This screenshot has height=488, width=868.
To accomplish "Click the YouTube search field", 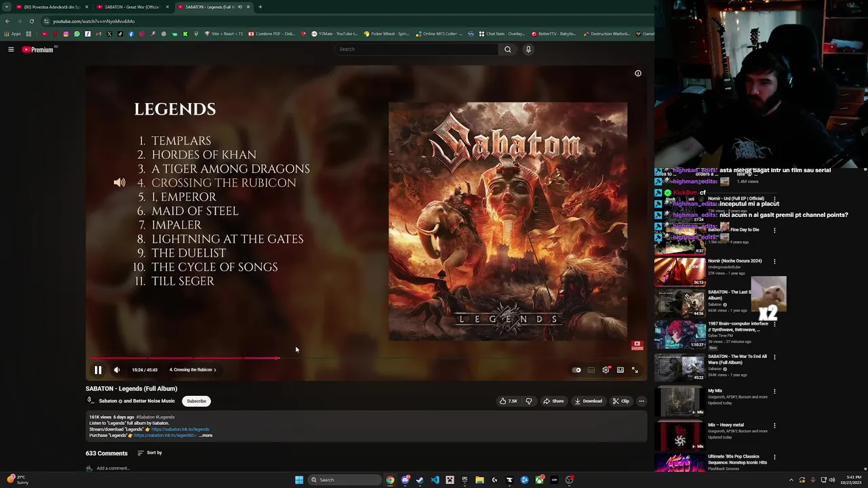I will click(416, 49).
